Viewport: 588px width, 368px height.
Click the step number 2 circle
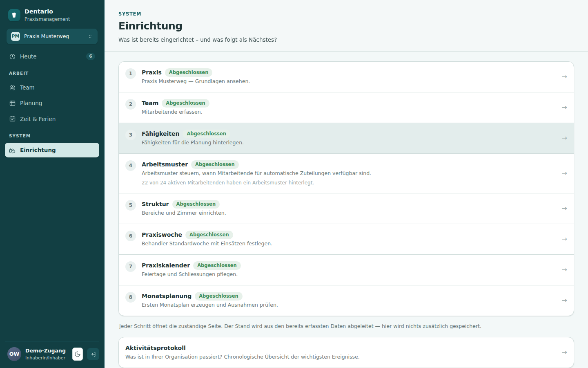pos(131,104)
